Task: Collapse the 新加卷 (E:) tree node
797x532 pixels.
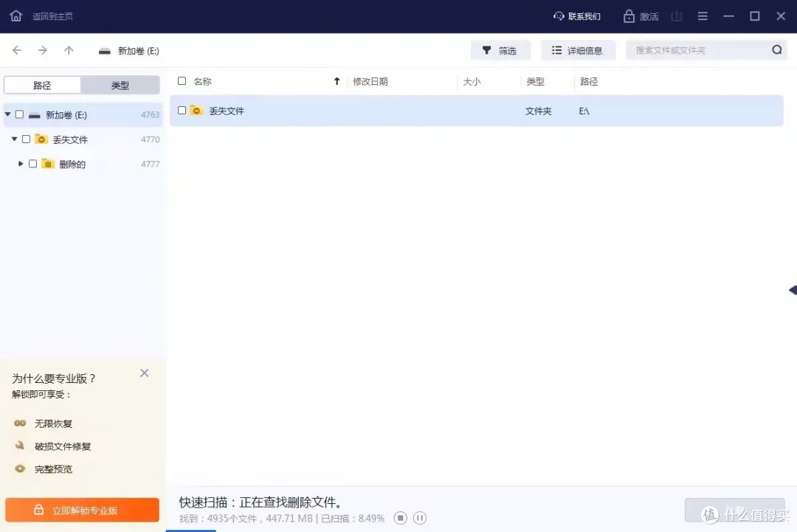Action: pyautogui.click(x=7, y=114)
